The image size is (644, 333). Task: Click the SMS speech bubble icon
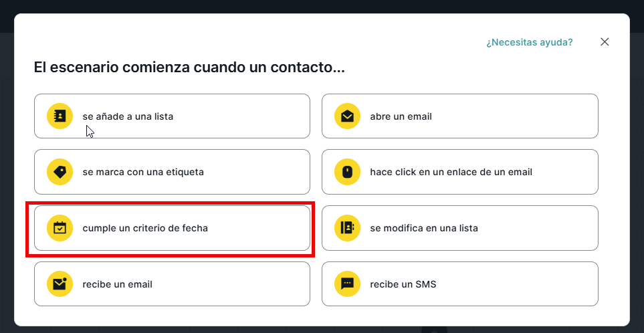(347, 284)
